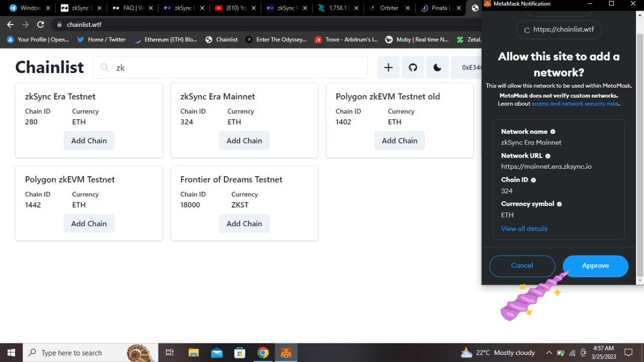The height and width of the screenshot is (362, 644).
Task: Add Chain for Frontier of Dreams Testnet
Action: (244, 223)
